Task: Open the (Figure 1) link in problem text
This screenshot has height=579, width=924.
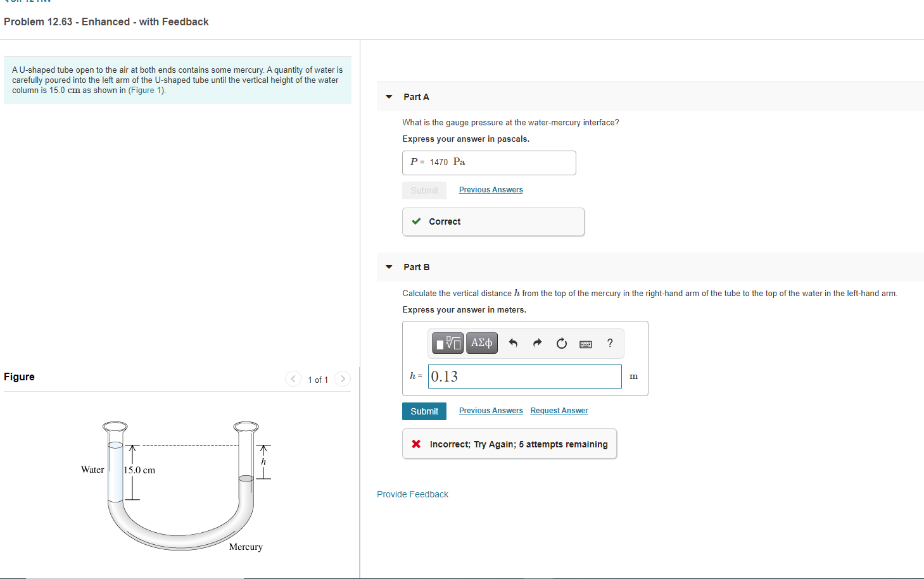Action: pyautogui.click(x=146, y=90)
